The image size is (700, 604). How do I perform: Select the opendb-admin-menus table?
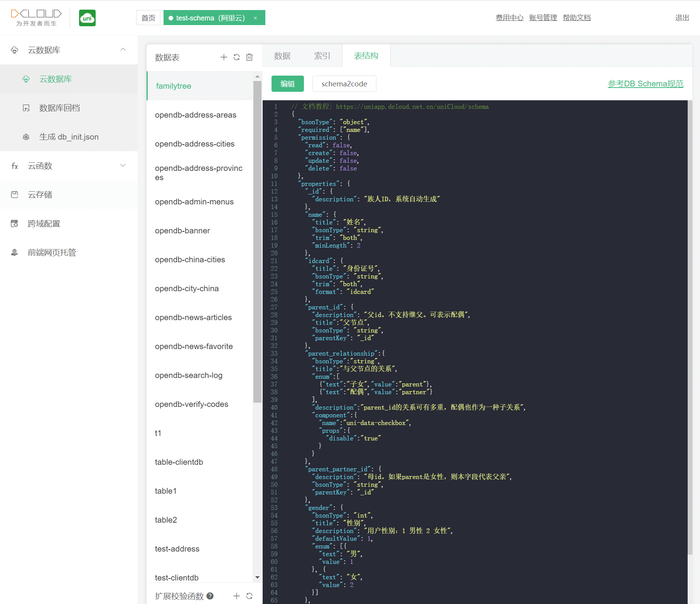(x=200, y=202)
